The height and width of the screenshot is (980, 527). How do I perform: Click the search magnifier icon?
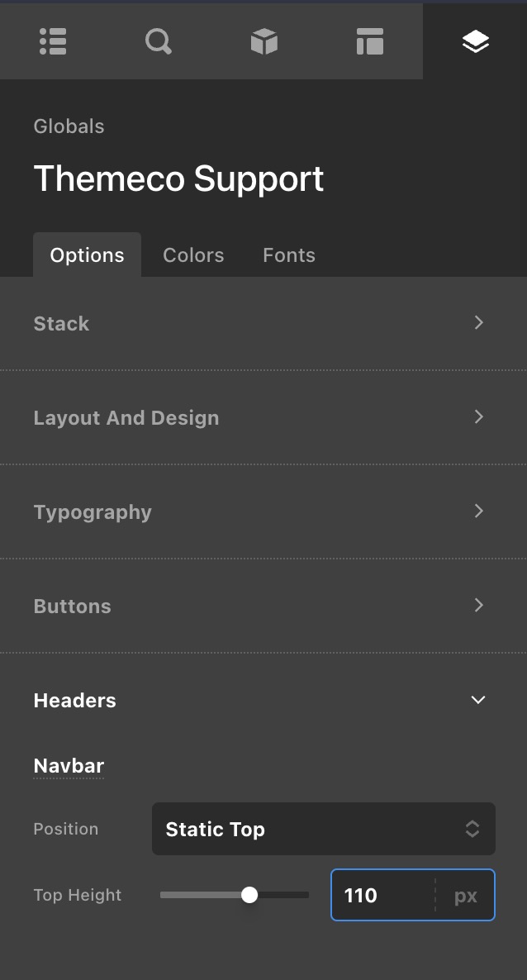click(x=158, y=41)
